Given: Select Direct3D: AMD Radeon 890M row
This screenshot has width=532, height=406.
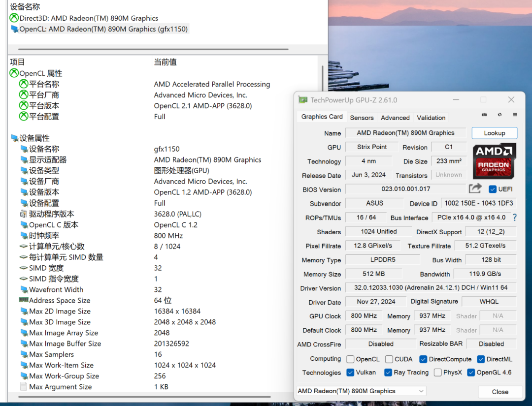Looking at the screenshot, I should (84, 18).
